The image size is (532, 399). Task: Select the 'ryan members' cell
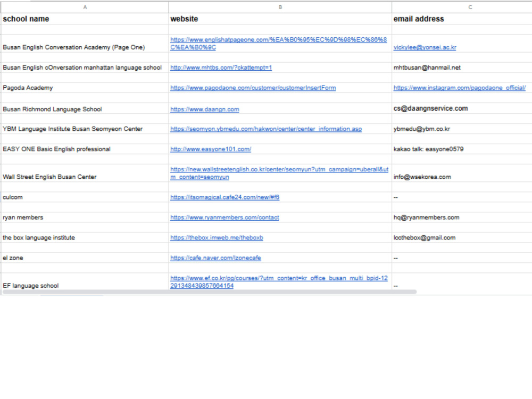point(85,218)
